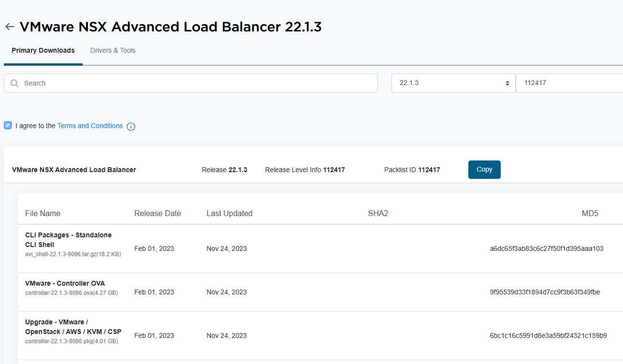Click the File Name column header
Screen dimensions: 623x364
(x=43, y=213)
